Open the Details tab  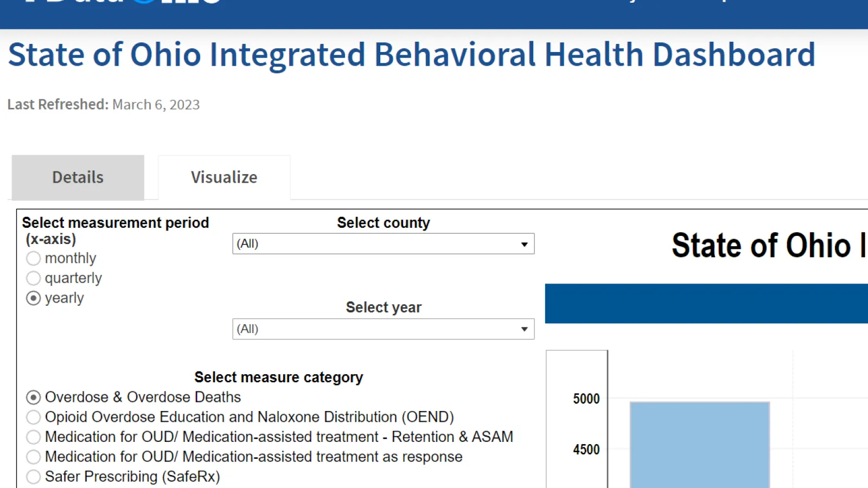click(78, 177)
